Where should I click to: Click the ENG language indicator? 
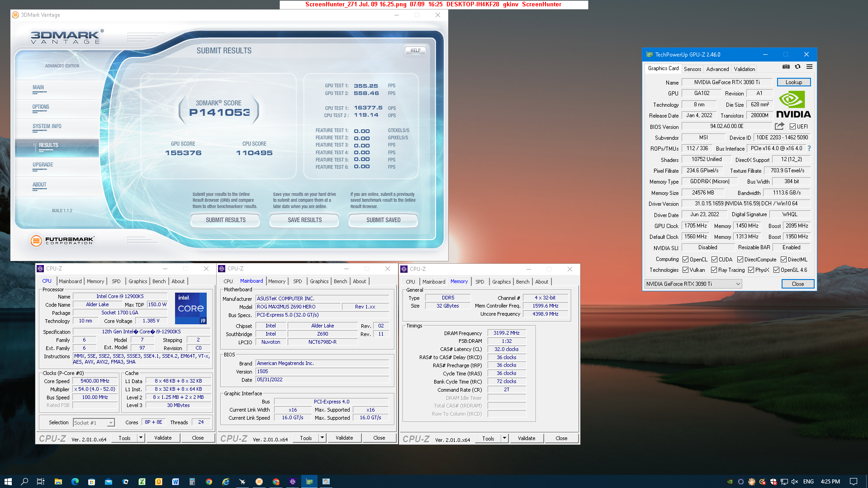click(x=808, y=482)
